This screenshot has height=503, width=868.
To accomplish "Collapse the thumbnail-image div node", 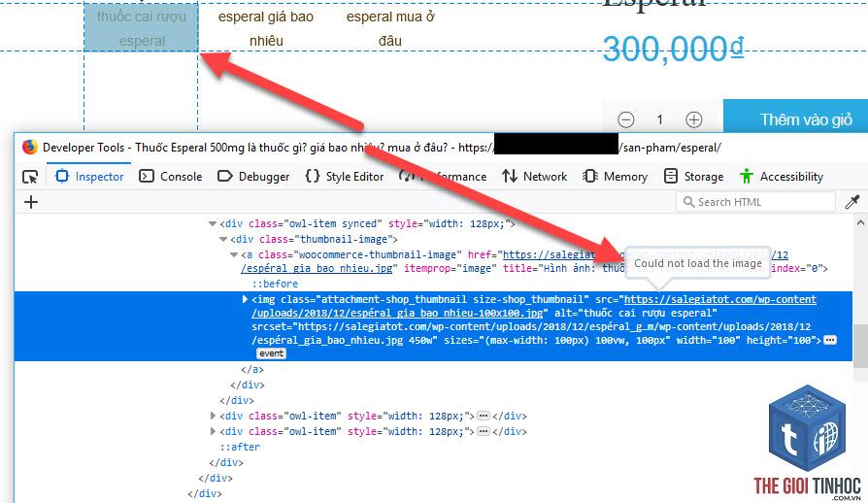I will pyautogui.click(x=223, y=239).
